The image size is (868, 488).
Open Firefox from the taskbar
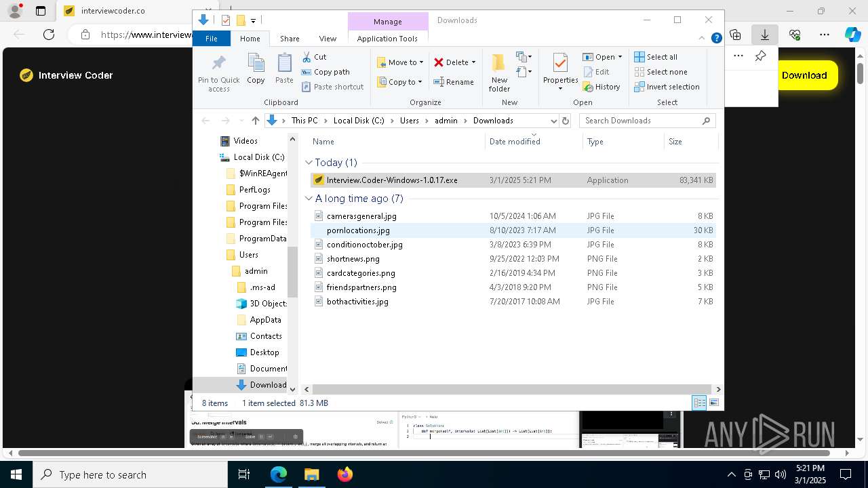(344, 474)
